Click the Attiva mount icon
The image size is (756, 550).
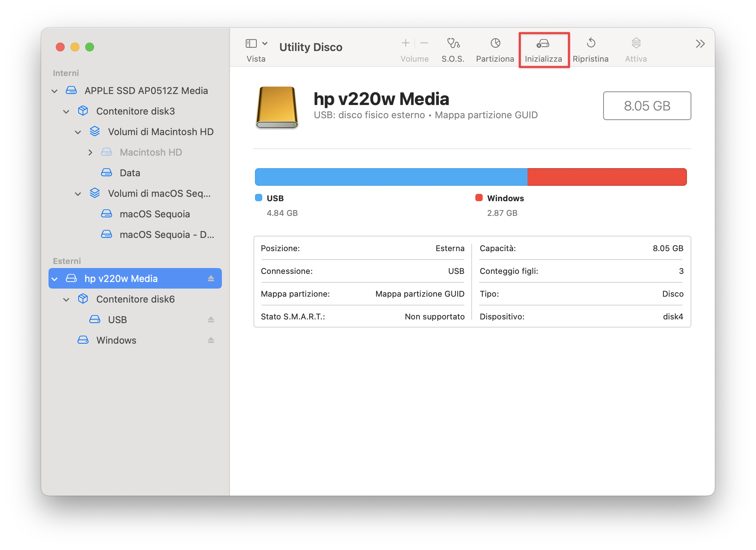pos(636,43)
